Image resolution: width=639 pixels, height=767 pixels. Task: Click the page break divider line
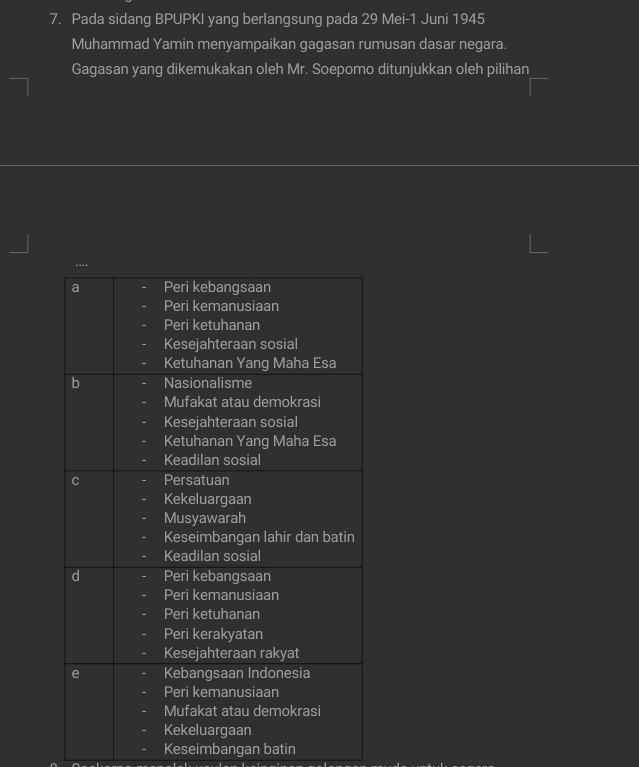[320, 165]
